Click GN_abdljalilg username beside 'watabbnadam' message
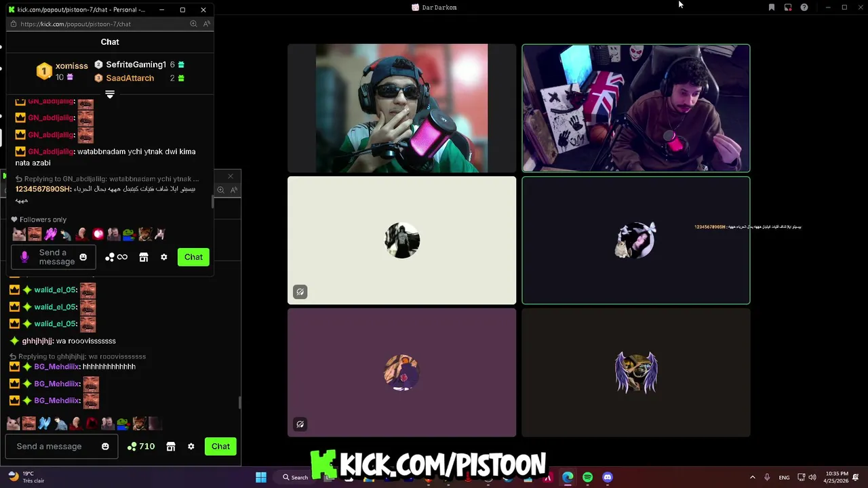This screenshot has height=488, width=868. point(51,152)
